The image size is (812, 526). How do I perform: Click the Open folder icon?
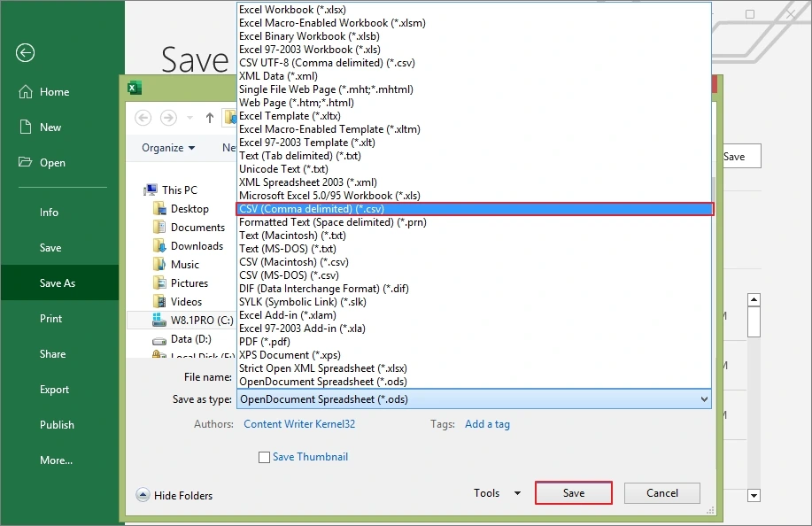pos(26,162)
